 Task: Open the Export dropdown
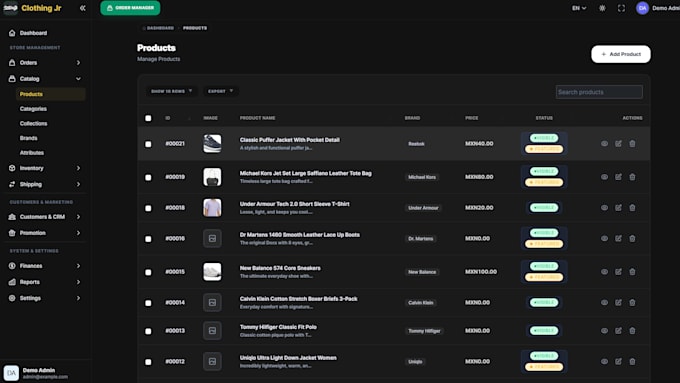(x=220, y=91)
